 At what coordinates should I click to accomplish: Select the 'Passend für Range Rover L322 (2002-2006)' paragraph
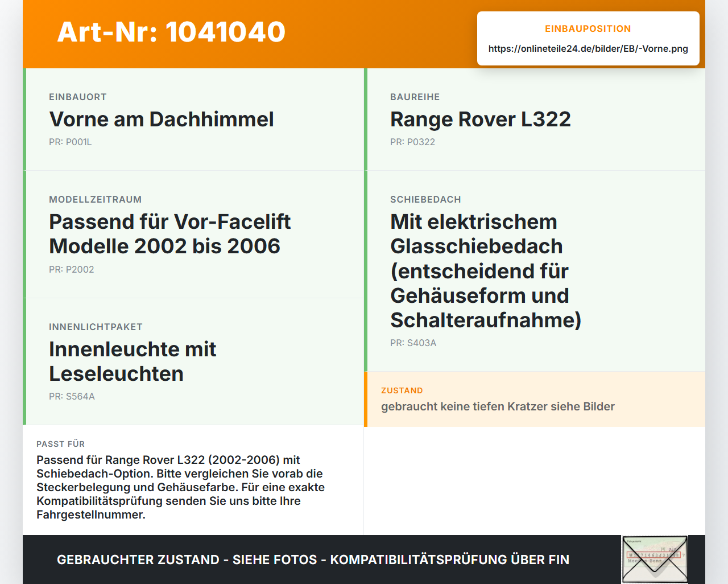[x=181, y=487]
